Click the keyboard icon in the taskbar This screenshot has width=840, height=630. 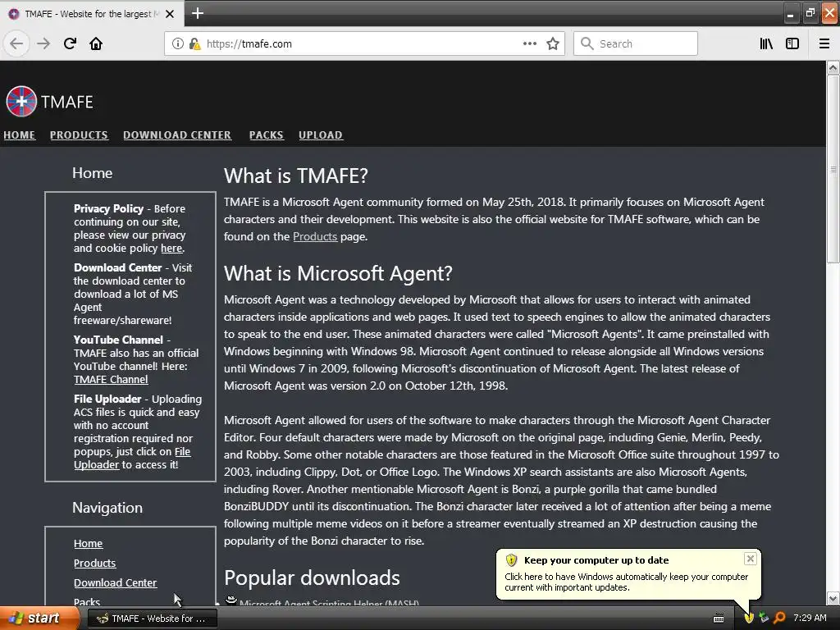[719, 619]
